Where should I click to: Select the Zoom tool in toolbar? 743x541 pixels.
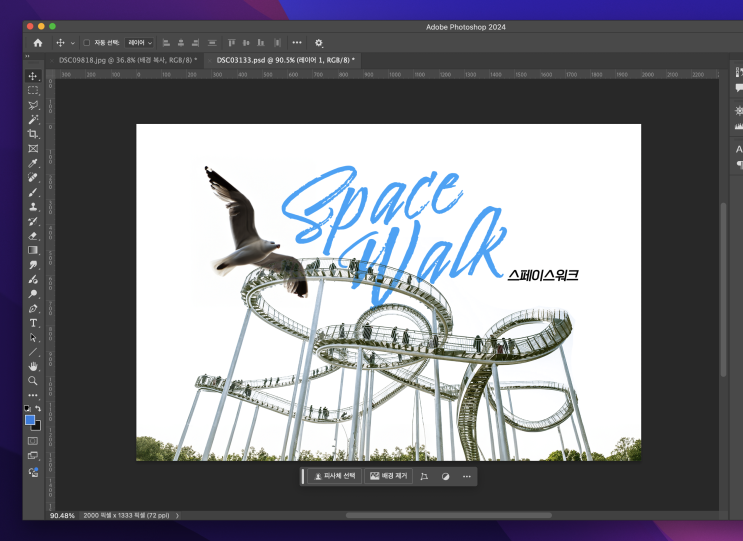[x=33, y=381]
